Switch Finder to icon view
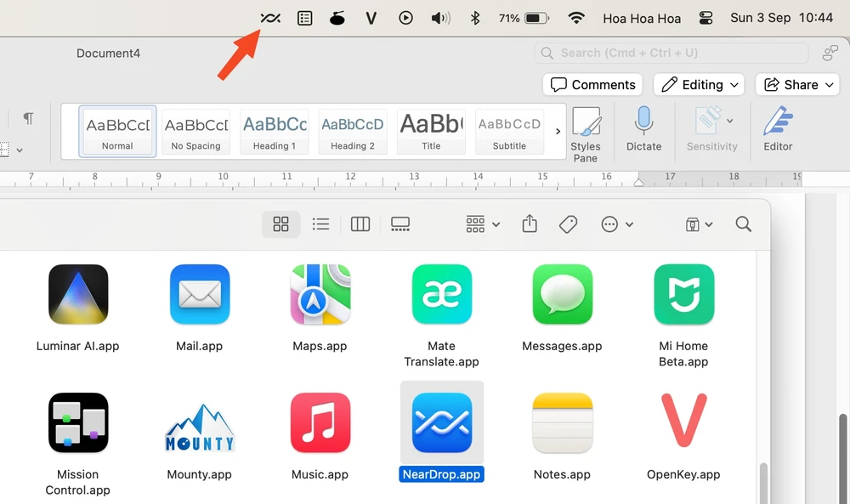 click(280, 224)
